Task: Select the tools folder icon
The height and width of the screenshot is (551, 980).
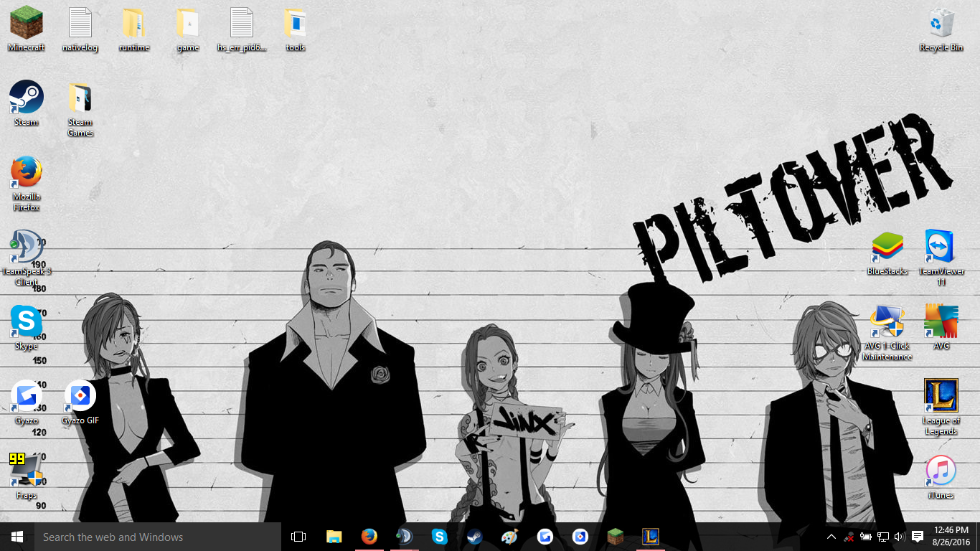Action: 296,29
